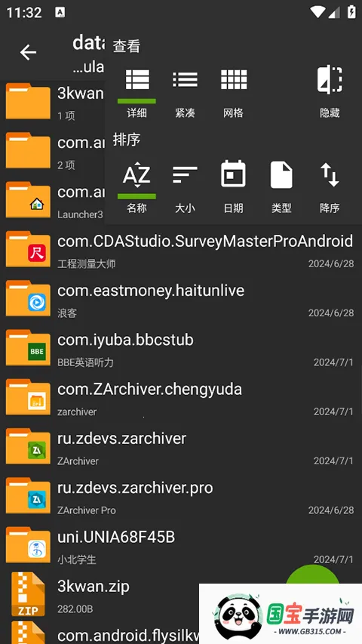Screen dimensions: 362x644
Task: Tap 2024/6/28 date of 工程测量大师 row
Action: point(331,263)
